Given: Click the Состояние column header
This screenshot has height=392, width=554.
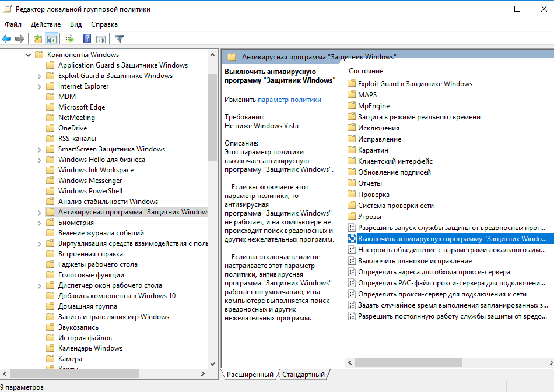Looking at the screenshot, I should pos(366,71).
